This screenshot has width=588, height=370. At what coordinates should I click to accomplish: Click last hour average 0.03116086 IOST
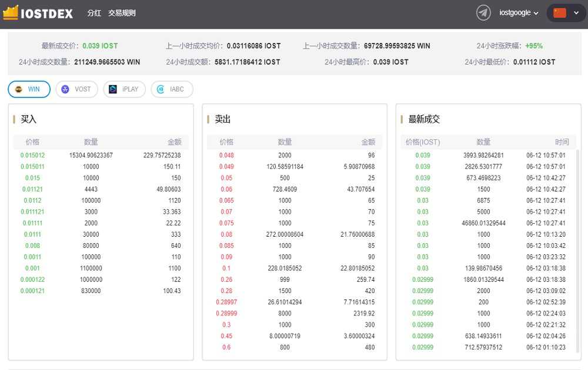253,46
